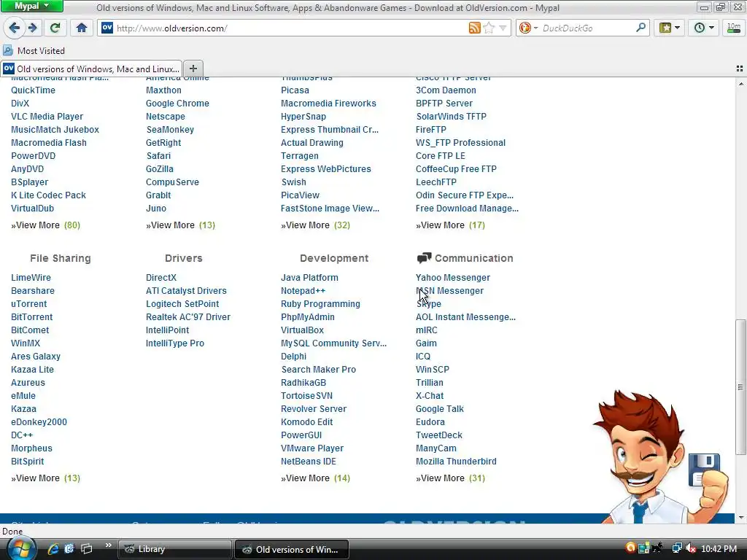Click the orange tray icon near clock
The image size is (747, 560).
pos(630,548)
